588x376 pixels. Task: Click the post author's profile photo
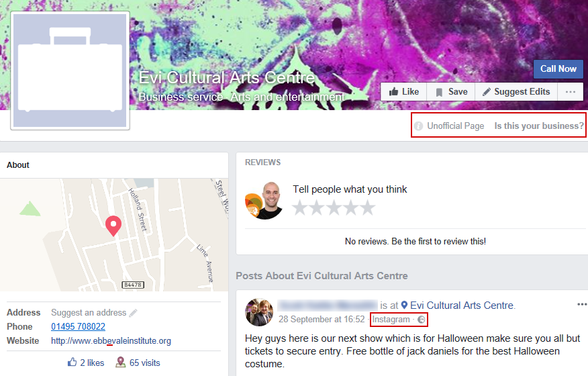pyautogui.click(x=259, y=312)
